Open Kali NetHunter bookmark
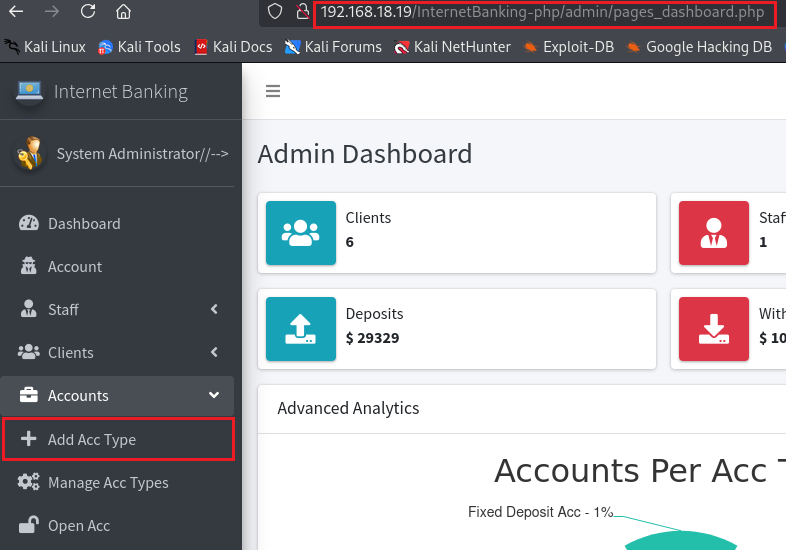The image size is (786, 550). tap(452, 47)
